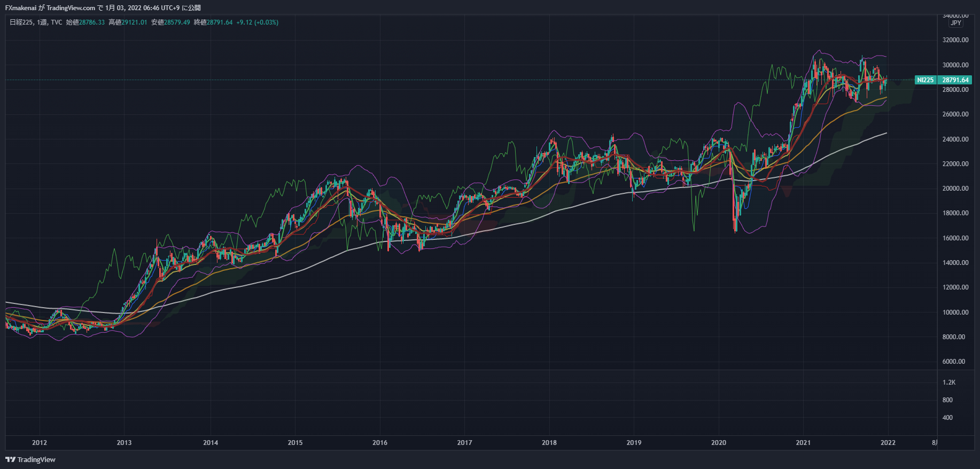
Task: Click the 800 volume axis label
Action: [947, 400]
